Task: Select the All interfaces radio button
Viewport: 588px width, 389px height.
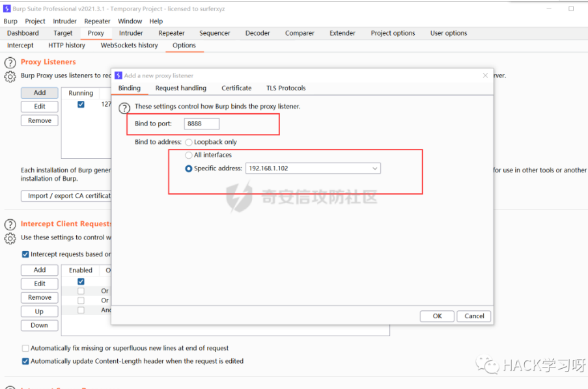Action: (x=189, y=155)
